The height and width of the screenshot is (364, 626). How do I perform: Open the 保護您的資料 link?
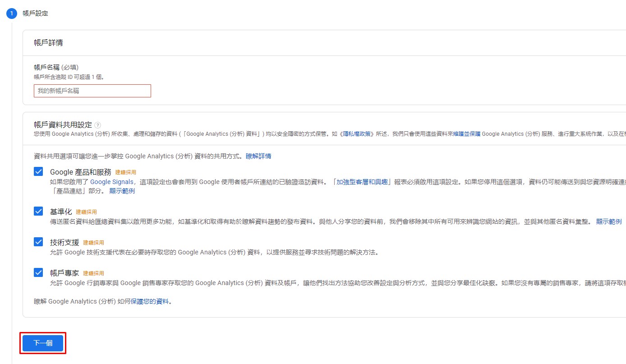click(x=151, y=301)
